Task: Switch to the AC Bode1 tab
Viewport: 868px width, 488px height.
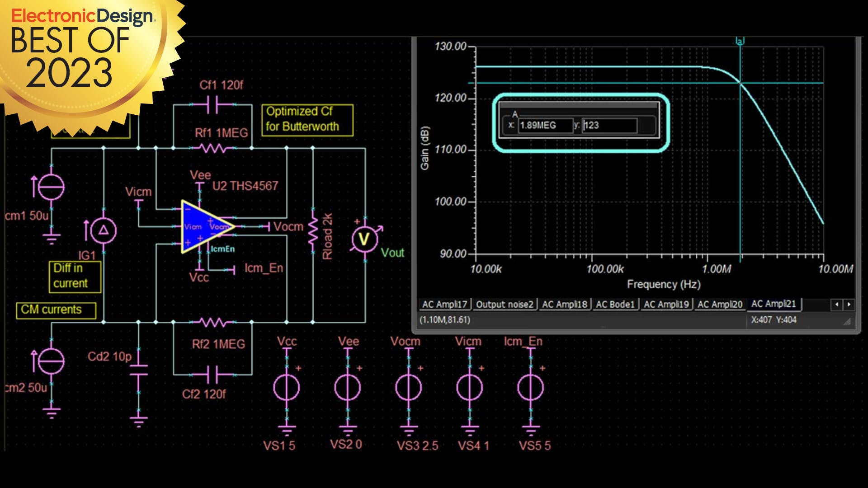Action: pos(615,305)
